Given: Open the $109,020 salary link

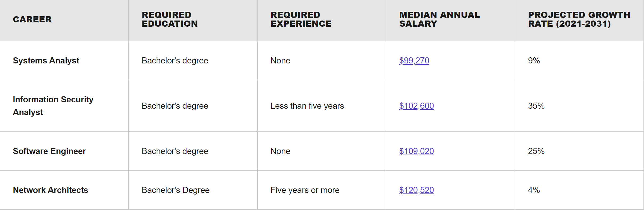Looking at the screenshot, I should [416, 151].
